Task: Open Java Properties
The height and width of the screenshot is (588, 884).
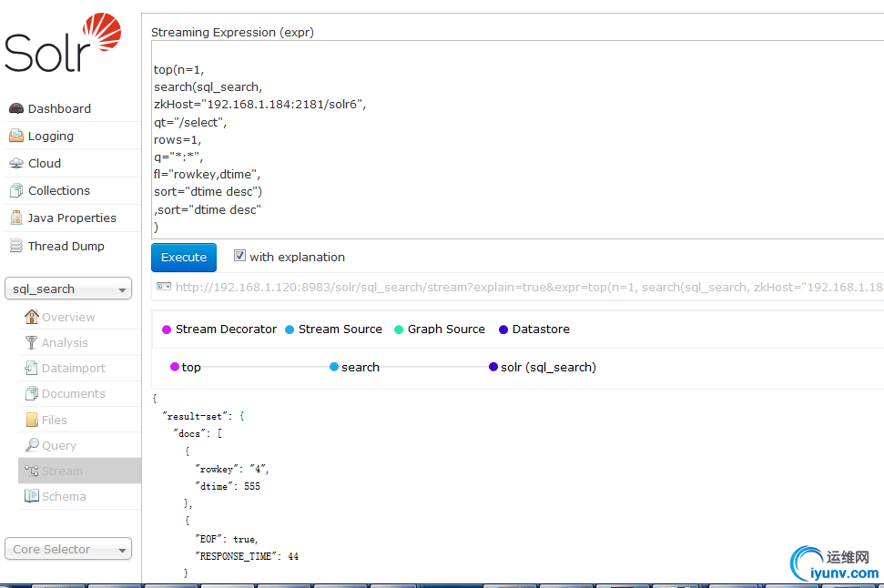Action: point(72,218)
